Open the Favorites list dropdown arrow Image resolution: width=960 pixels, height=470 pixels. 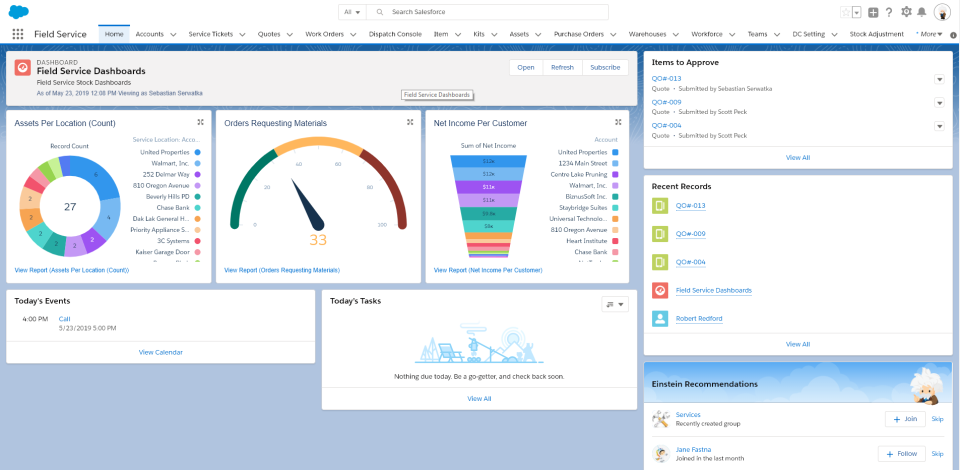point(857,12)
